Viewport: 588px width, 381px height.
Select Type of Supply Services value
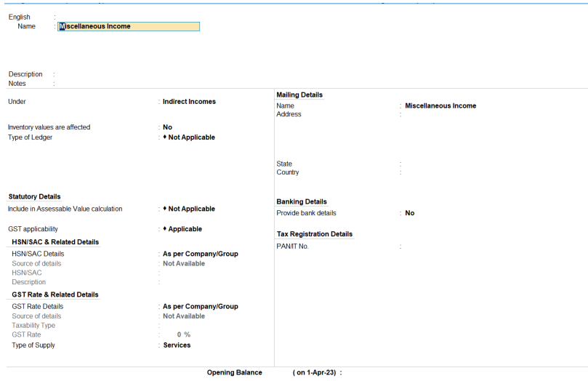[177, 345]
